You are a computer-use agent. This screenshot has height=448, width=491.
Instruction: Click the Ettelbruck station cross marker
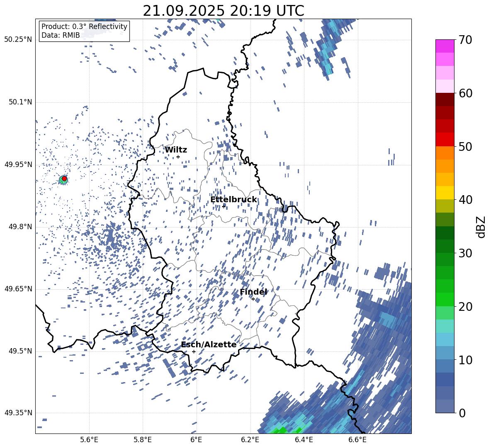point(224,206)
